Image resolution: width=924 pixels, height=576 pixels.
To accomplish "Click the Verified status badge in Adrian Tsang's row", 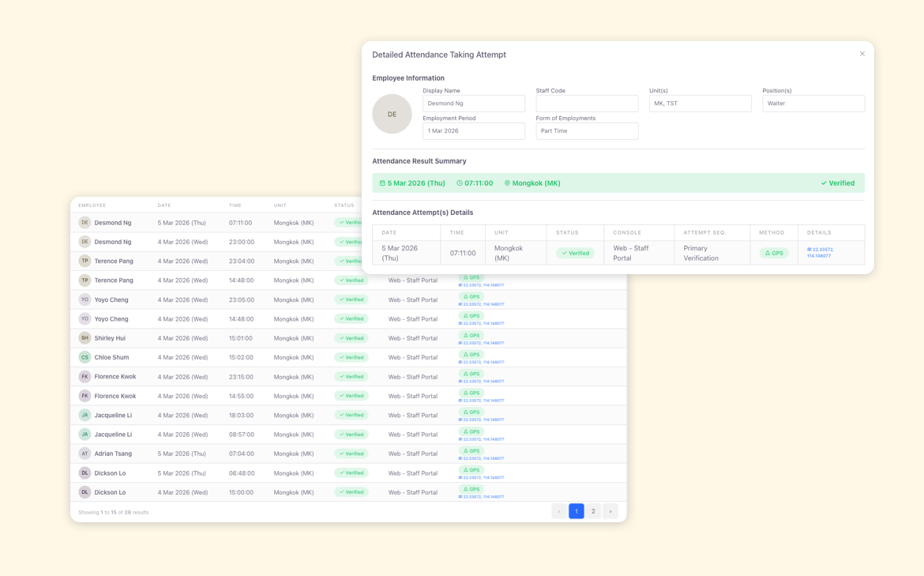I will pyautogui.click(x=351, y=454).
